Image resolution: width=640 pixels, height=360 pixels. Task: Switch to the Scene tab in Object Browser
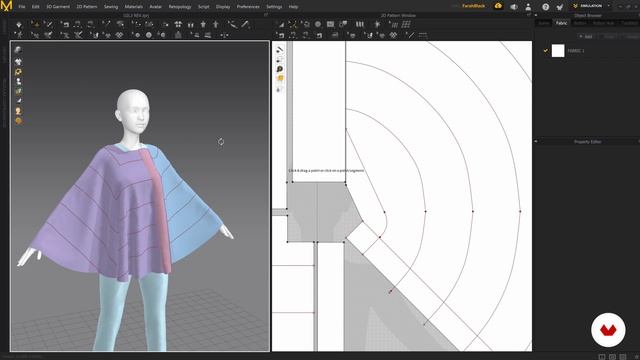pos(544,23)
